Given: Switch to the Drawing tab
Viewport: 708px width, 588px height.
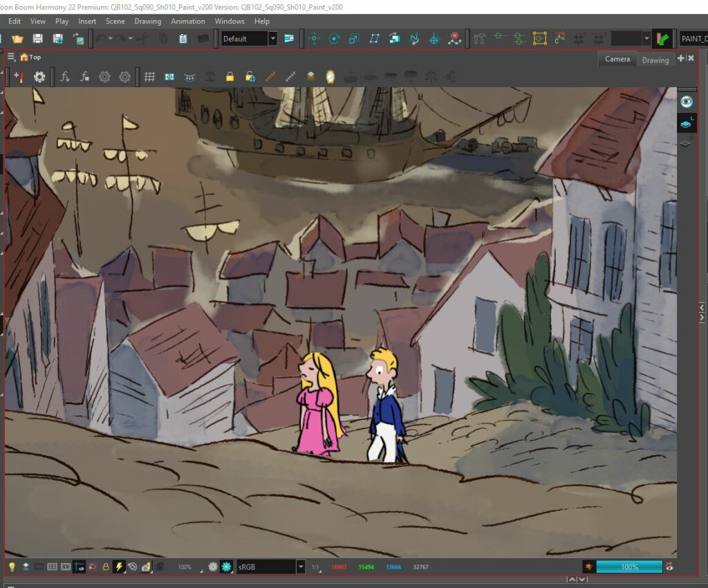Looking at the screenshot, I should 655,59.
